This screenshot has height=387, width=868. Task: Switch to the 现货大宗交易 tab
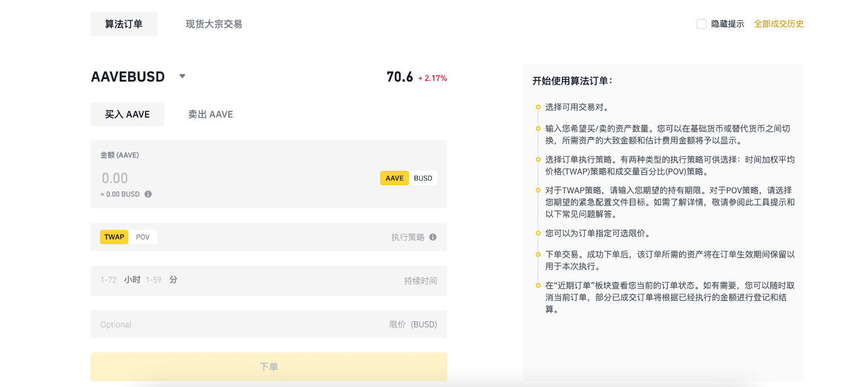pyautogui.click(x=214, y=24)
